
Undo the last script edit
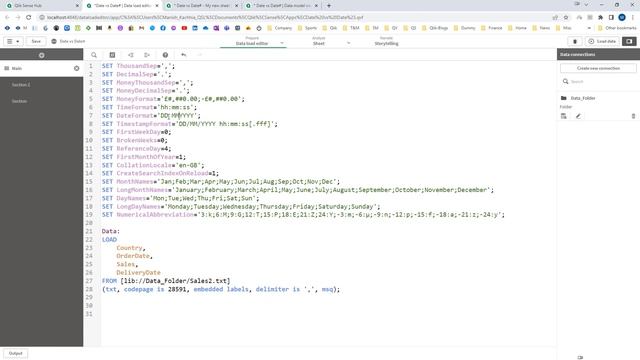point(184,55)
